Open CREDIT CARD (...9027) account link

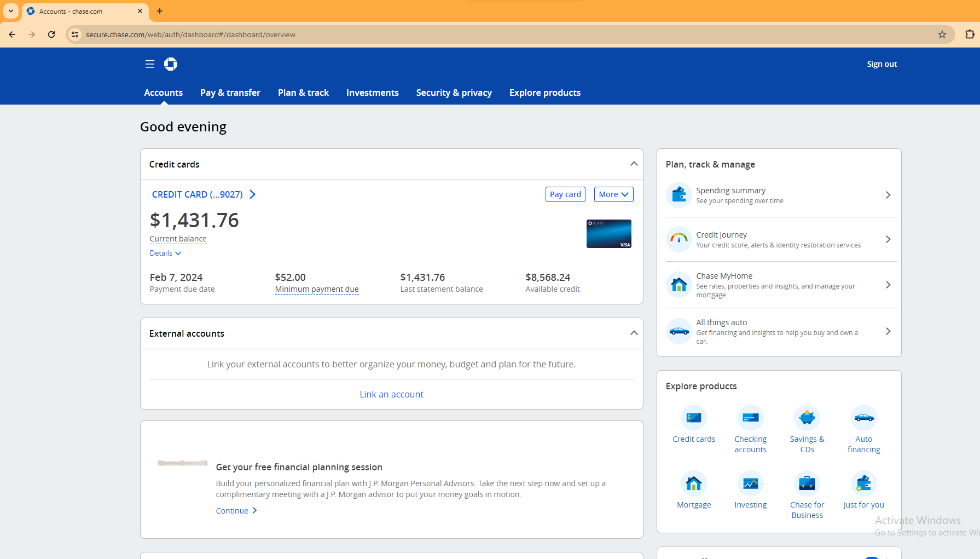pos(204,194)
